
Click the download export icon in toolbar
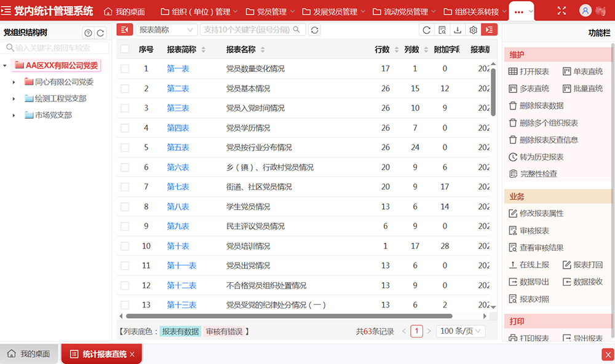point(458,30)
